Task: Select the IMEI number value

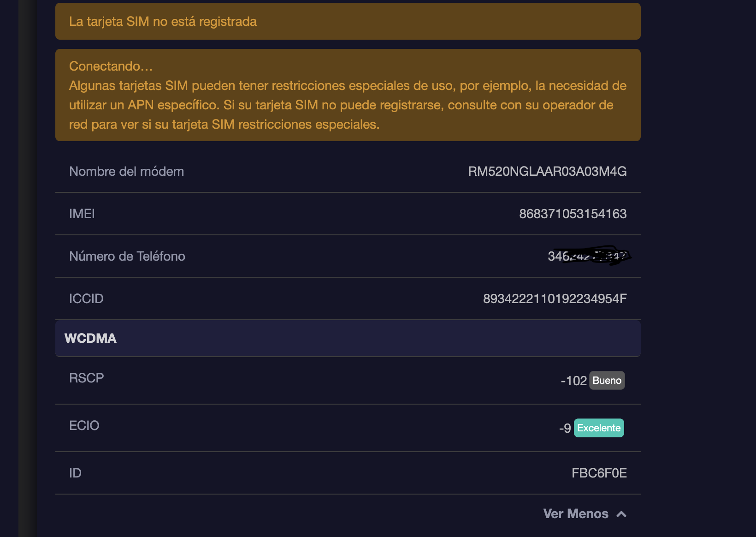Action: (x=573, y=214)
